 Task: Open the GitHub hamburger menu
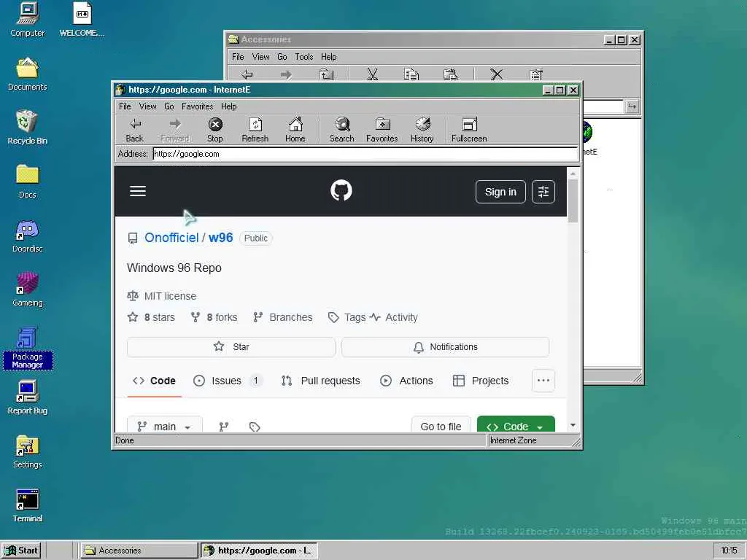coord(138,191)
